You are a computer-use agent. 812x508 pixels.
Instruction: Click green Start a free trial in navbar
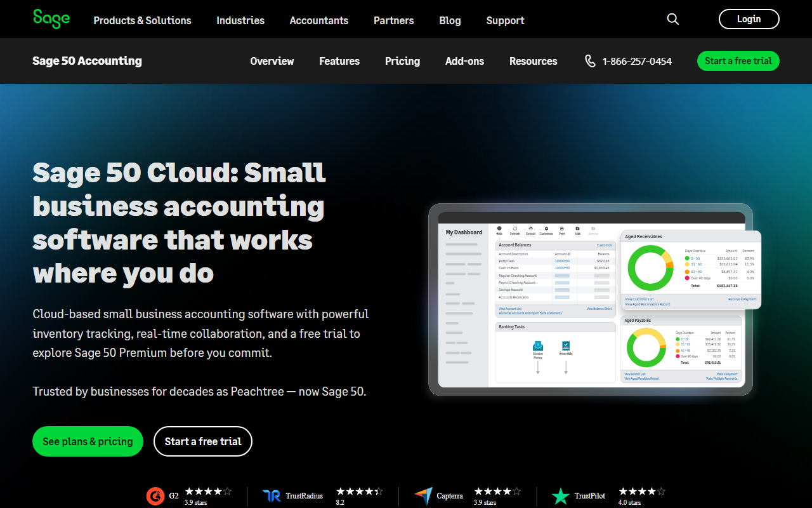click(738, 61)
